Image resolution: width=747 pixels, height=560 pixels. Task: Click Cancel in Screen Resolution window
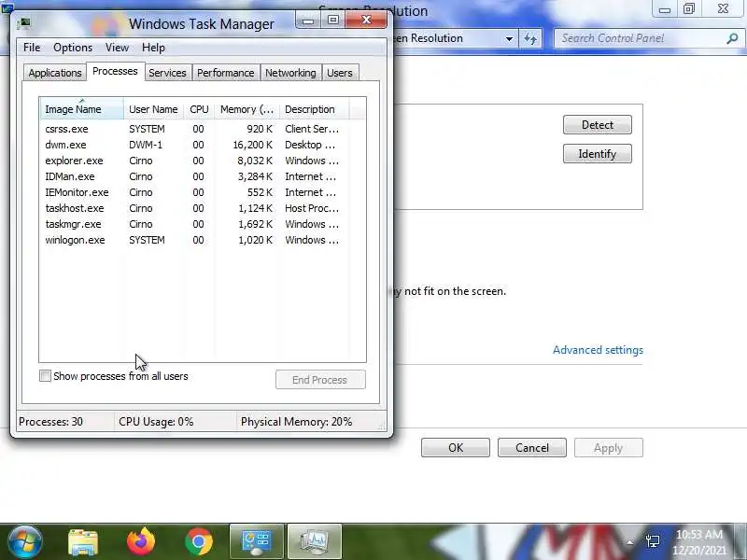pos(532,448)
